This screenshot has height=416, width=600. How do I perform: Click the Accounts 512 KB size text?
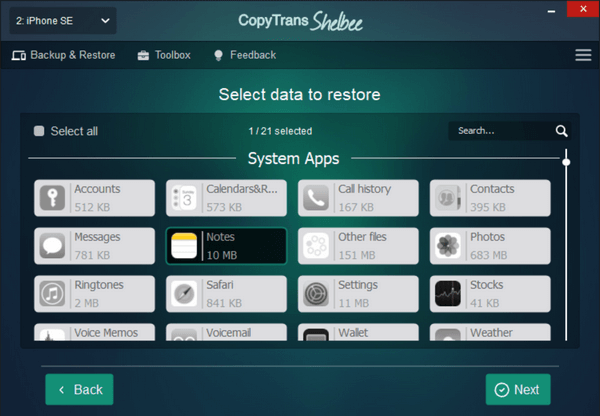point(92,207)
